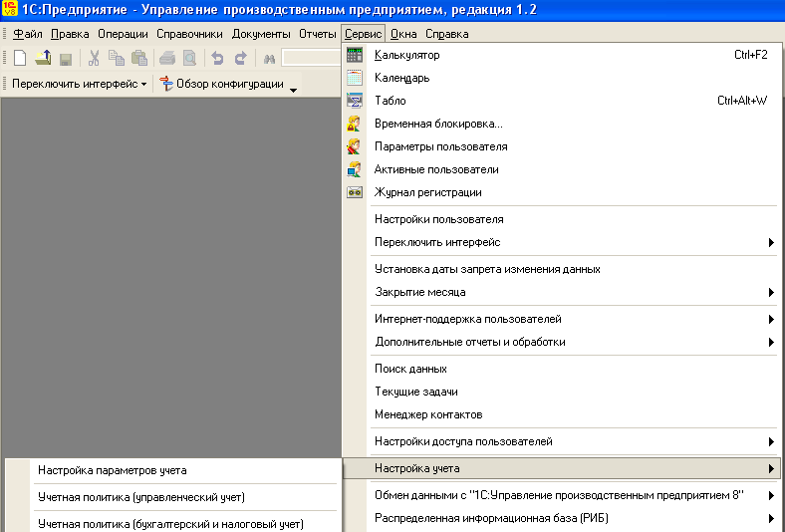Open the Операции menu
Screen dimensions: 785x532
pyautogui.click(x=123, y=34)
